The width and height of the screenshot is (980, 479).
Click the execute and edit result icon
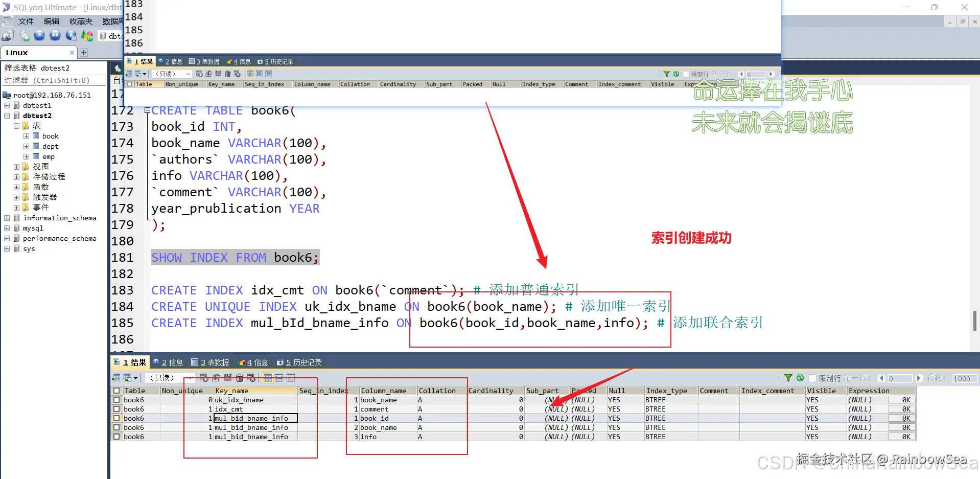point(71,35)
